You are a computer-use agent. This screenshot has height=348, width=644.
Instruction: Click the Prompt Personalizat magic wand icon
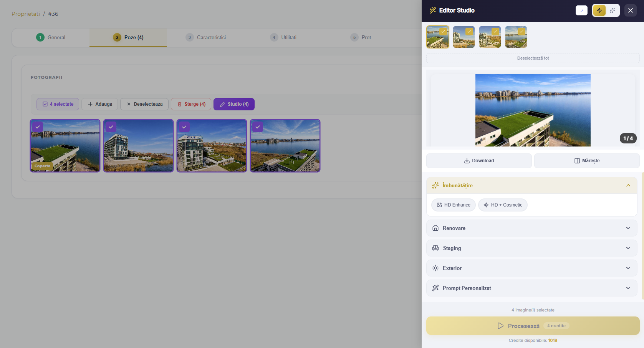435,288
